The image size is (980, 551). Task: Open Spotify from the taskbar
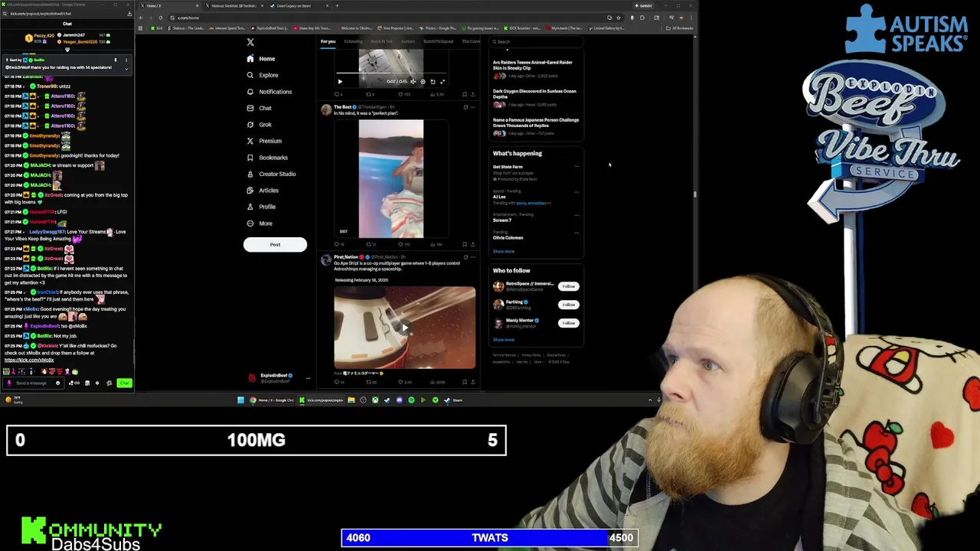click(411, 400)
